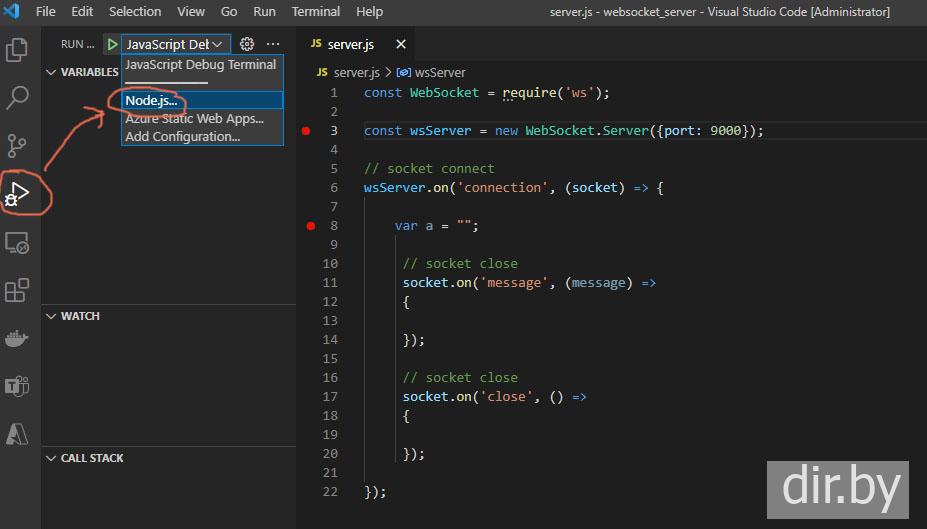Screen dimensions: 927x529
Task: Open launch.json with the gear icon
Action: (247, 44)
